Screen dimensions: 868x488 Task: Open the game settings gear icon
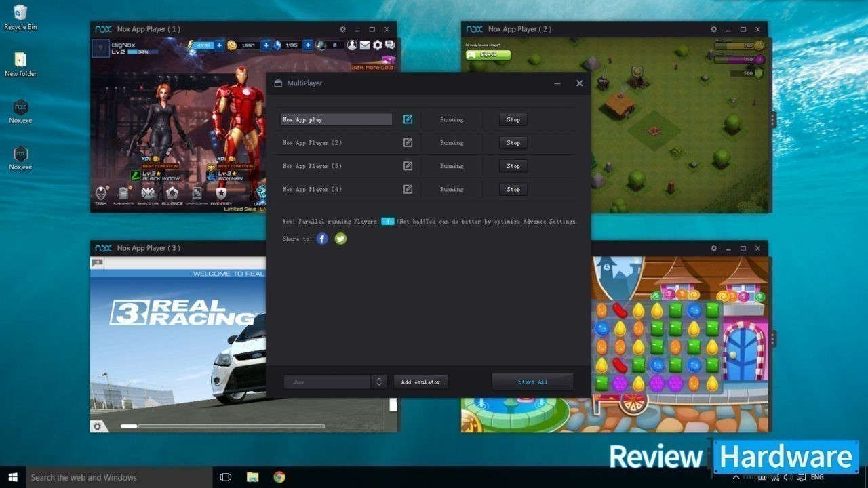coord(378,45)
